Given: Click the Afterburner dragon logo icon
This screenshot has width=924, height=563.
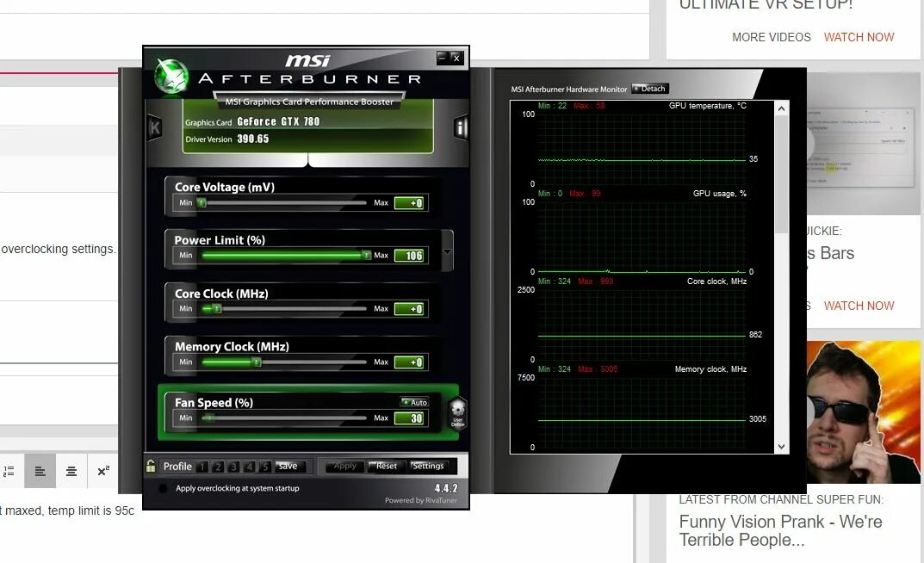Looking at the screenshot, I should [171, 77].
